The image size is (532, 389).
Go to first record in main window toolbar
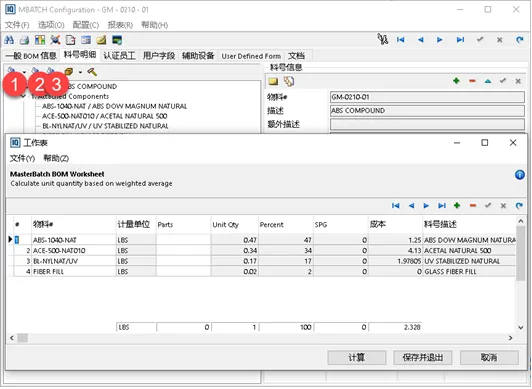click(401, 40)
